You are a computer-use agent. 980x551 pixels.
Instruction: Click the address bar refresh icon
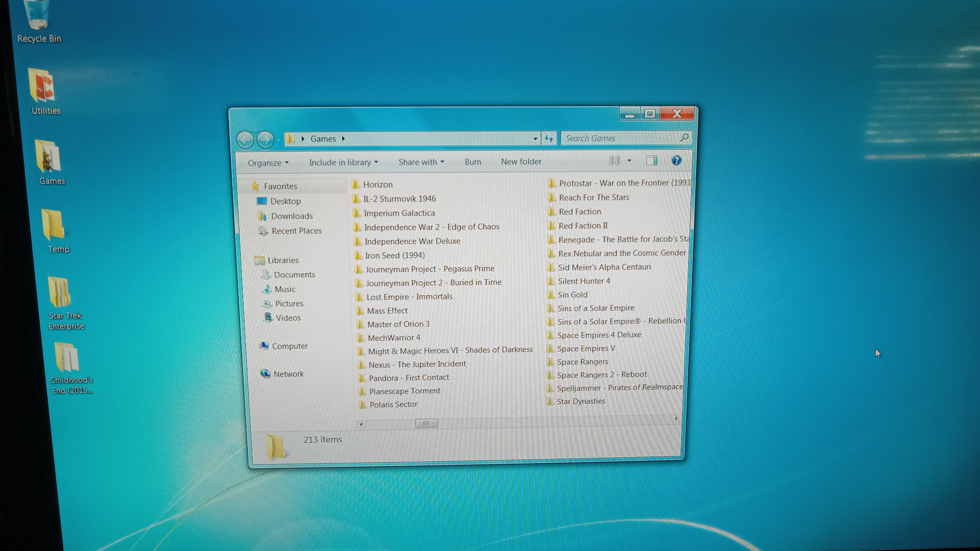pyautogui.click(x=549, y=138)
